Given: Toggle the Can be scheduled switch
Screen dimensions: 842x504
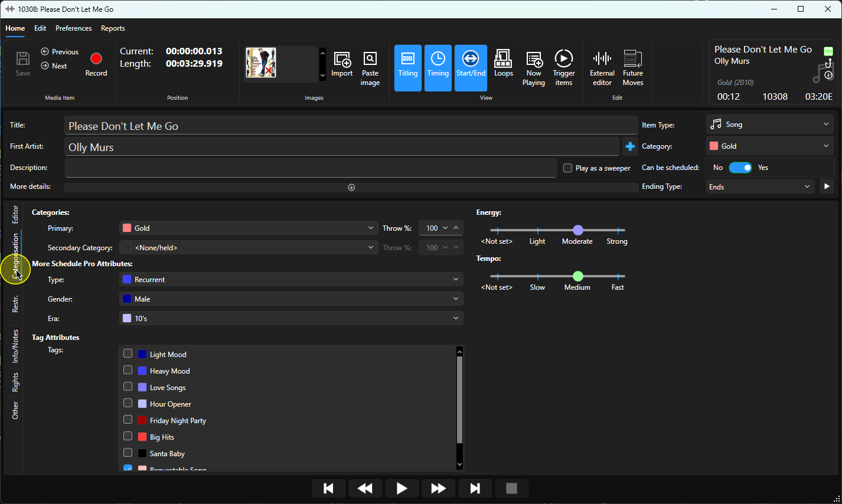Looking at the screenshot, I should [740, 168].
